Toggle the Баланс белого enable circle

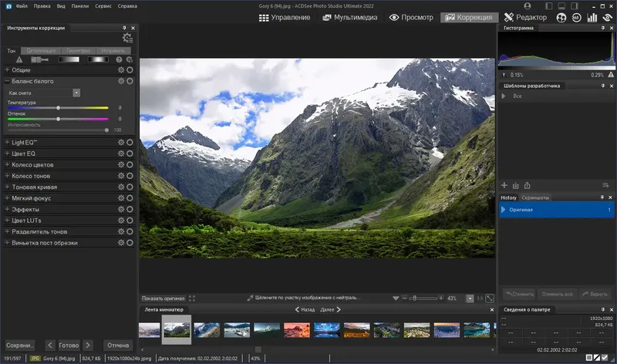(130, 81)
